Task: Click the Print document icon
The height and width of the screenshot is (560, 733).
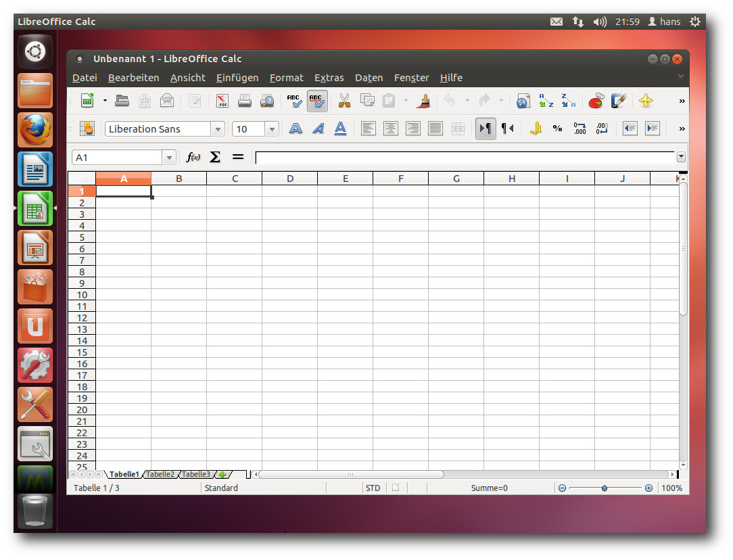Action: 245,101
